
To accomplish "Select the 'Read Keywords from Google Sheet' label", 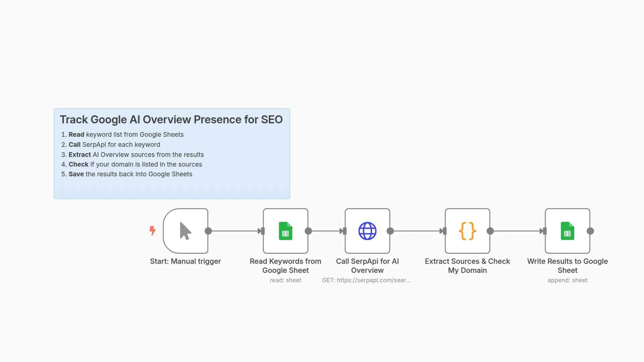I will pos(285,266).
